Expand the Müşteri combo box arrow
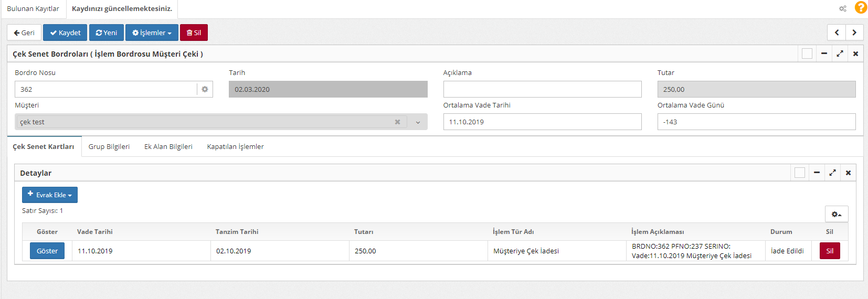The height and width of the screenshot is (299, 868). [x=418, y=122]
